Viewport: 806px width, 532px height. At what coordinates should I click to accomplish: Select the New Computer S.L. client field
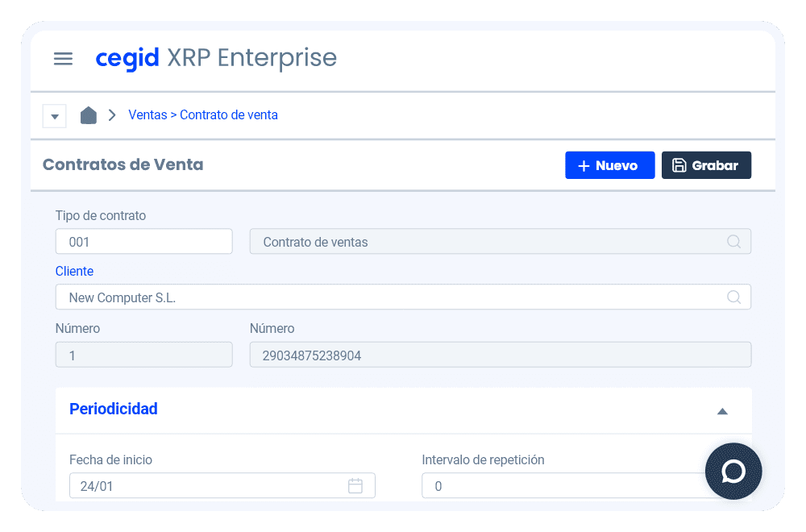387,297
